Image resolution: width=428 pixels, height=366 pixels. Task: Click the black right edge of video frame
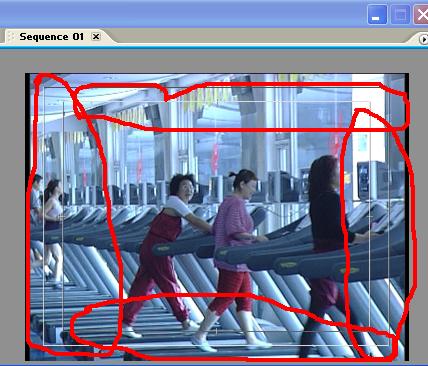pos(406,217)
